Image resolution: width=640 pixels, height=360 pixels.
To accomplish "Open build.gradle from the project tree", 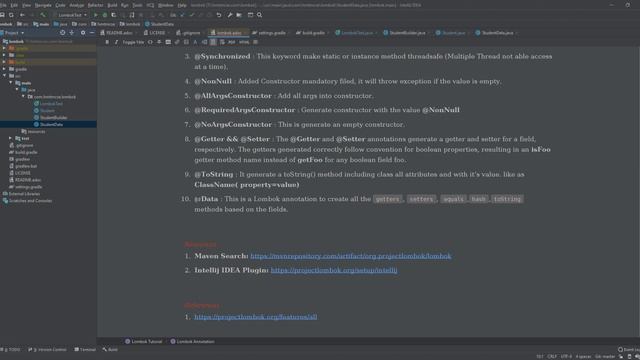I will [26, 152].
